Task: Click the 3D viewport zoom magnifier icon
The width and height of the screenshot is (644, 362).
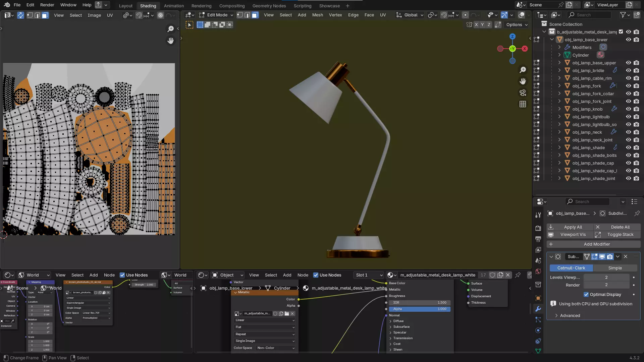Action: coord(523,70)
